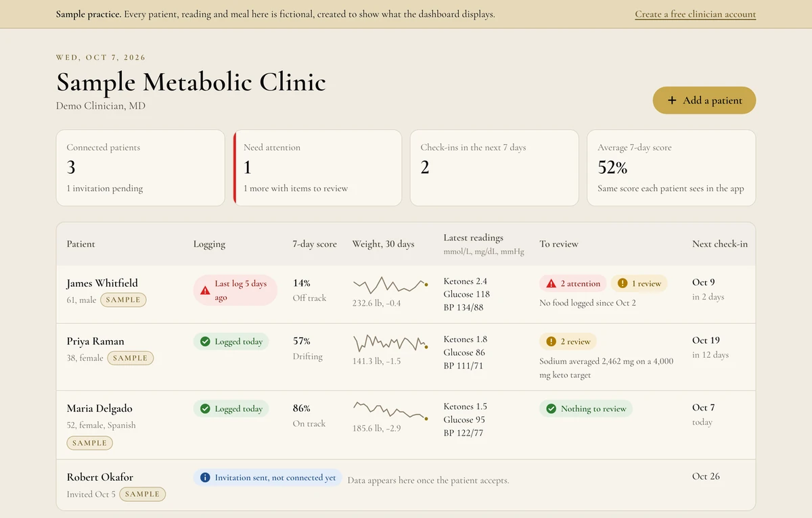This screenshot has height=518, width=812.
Task: Open invited patient Robert Okafor's name
Action: click(x=99, y=477)
